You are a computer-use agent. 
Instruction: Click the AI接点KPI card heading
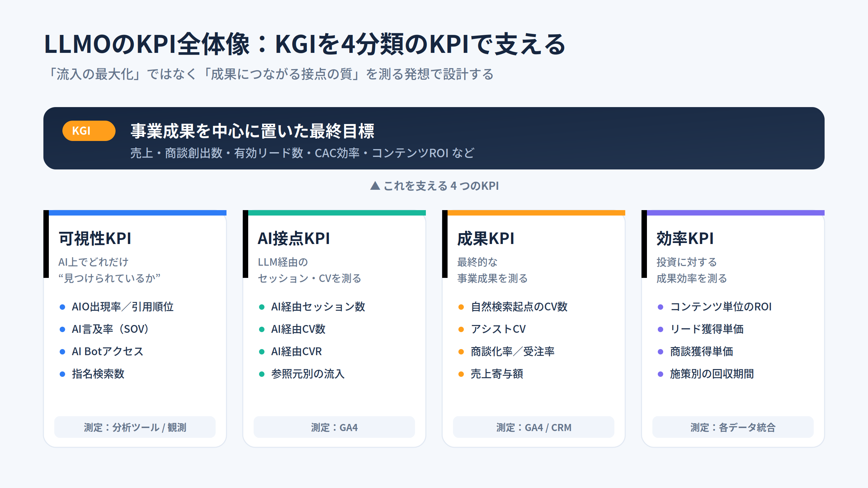(x=294, y=239)
